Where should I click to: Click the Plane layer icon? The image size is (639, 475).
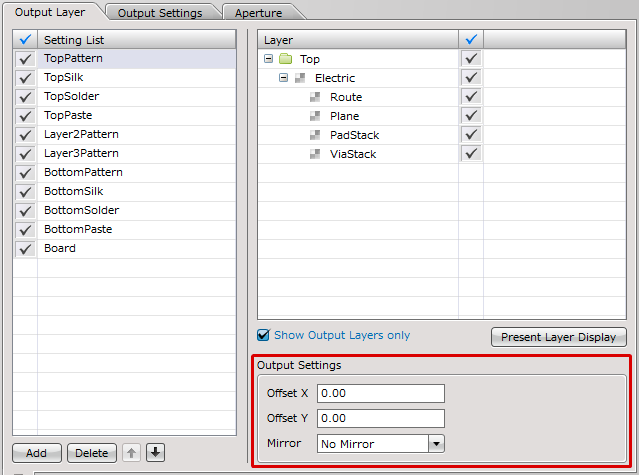click(x=315, y=116)
